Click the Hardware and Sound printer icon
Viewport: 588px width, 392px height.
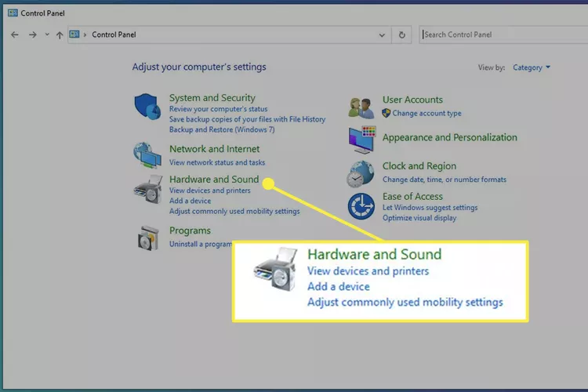pyautogui.click(x=148, y=189)
